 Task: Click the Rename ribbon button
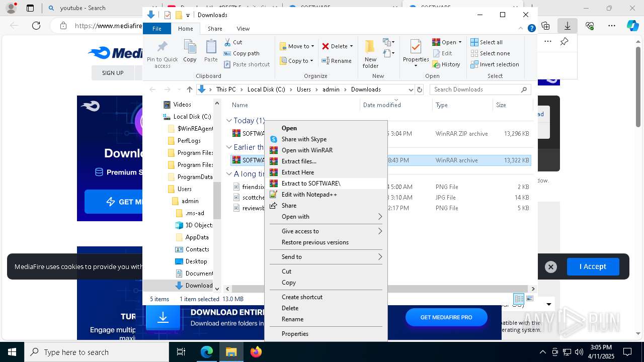pyautogui.click(x=337, y=61)
